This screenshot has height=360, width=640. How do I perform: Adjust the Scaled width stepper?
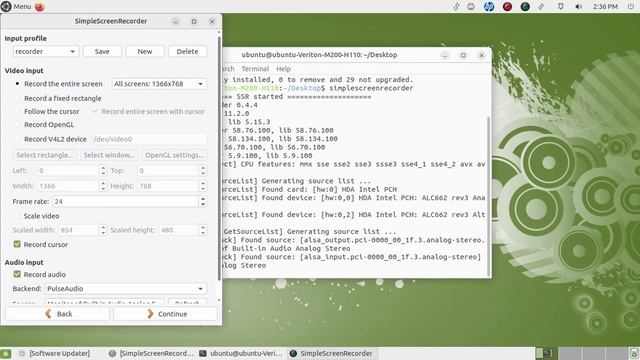103,230
